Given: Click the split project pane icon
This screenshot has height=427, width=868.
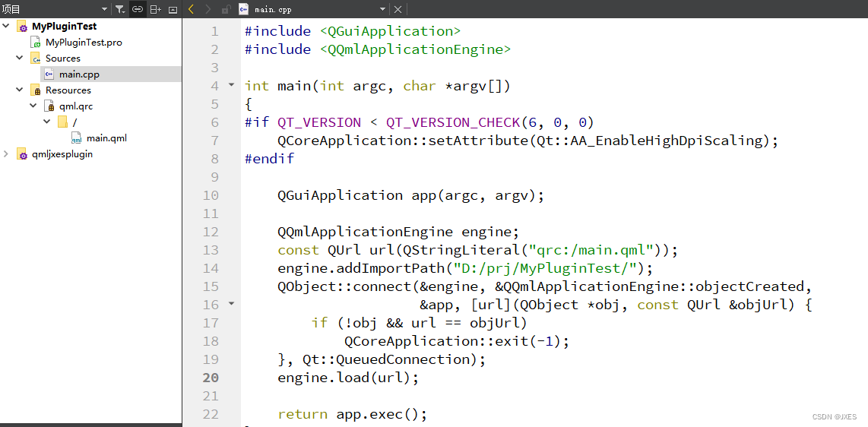Looking at the screenshot, I should [156, 9].
